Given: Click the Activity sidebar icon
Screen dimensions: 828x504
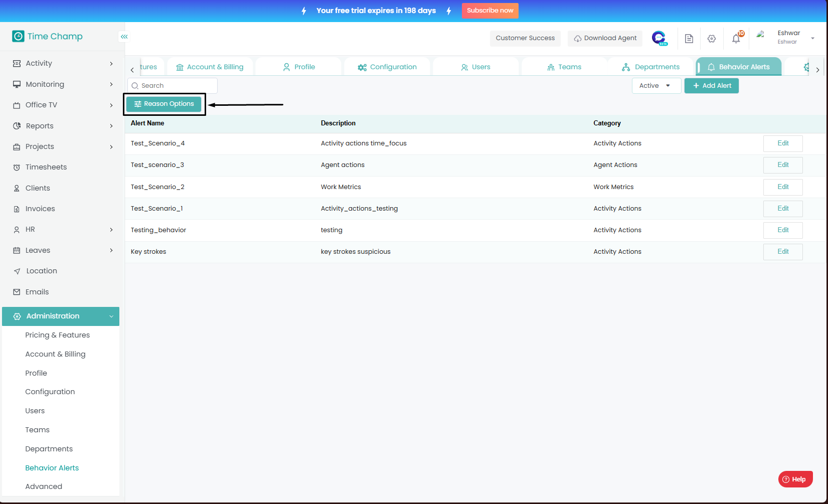Looking at the screenshot, I should (17, 63).
